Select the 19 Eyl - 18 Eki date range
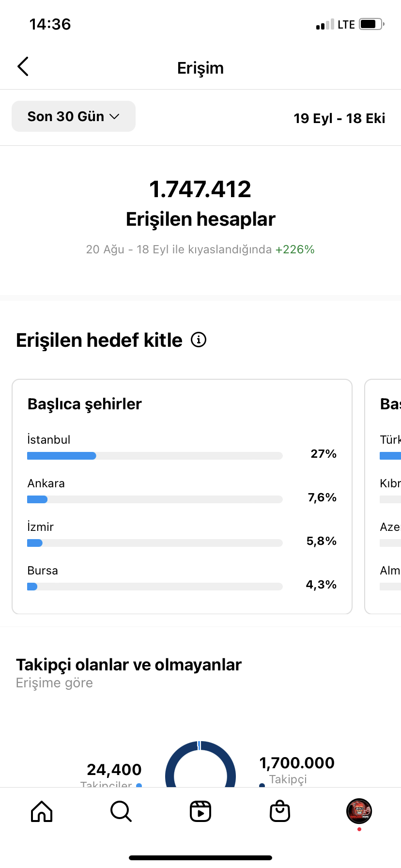401x868 pixels. coord(339,118)
